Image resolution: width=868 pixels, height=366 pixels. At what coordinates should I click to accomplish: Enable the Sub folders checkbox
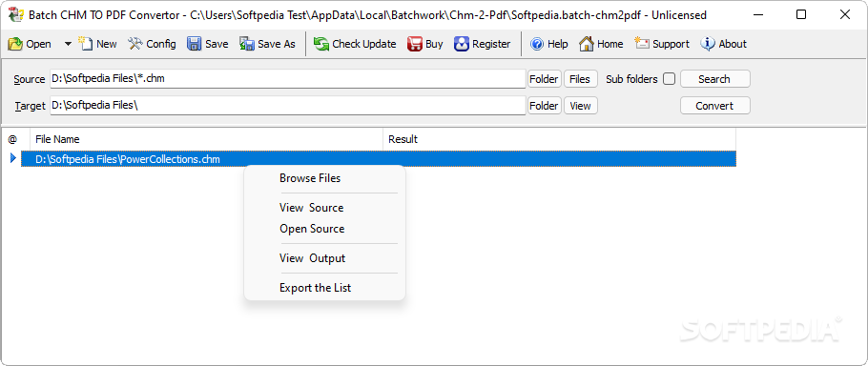coord(670,79)
